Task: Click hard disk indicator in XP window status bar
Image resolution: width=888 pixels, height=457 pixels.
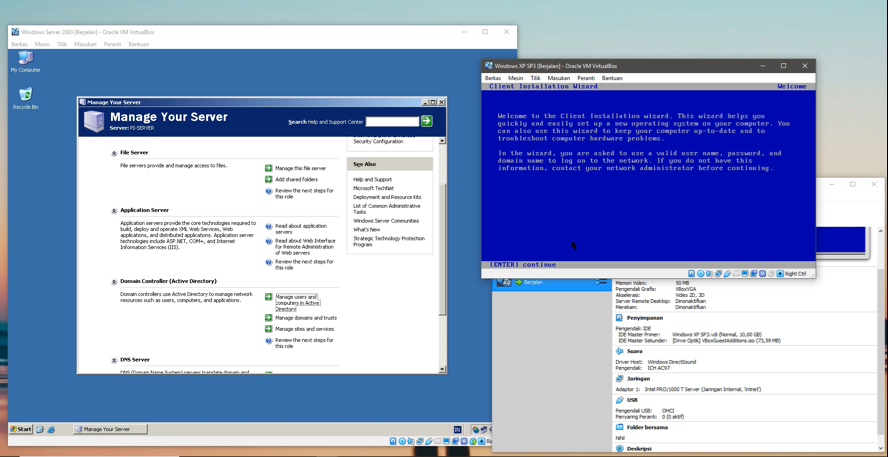Action: 691,274
